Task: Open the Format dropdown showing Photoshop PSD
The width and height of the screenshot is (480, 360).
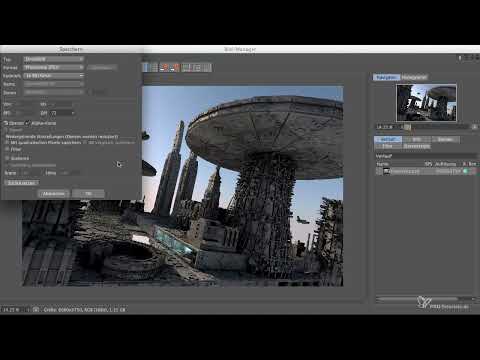Action: 53,67
